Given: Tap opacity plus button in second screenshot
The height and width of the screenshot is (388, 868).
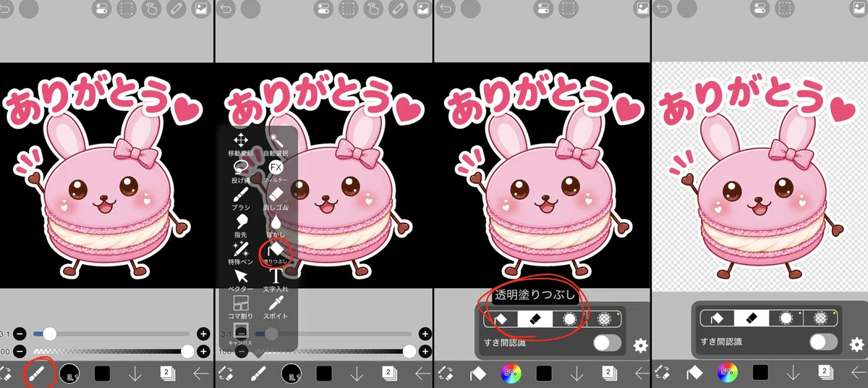Looking at the screenshot, I should coord(425,351).
